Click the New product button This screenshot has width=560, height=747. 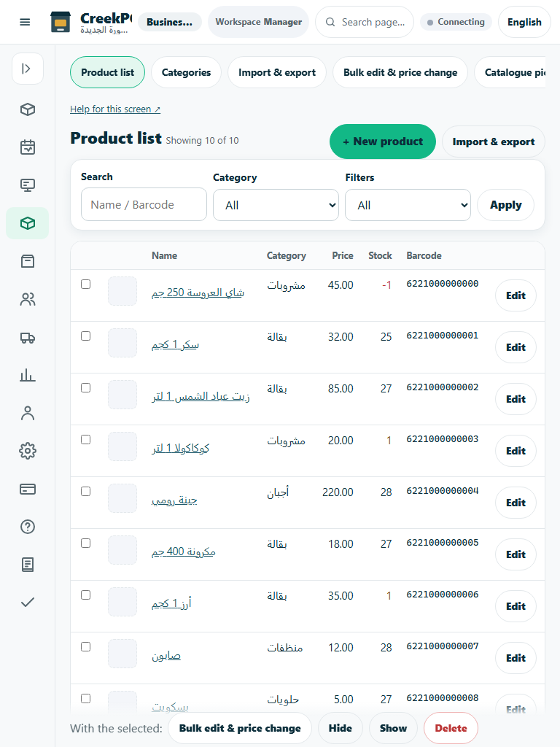point(382,142)
